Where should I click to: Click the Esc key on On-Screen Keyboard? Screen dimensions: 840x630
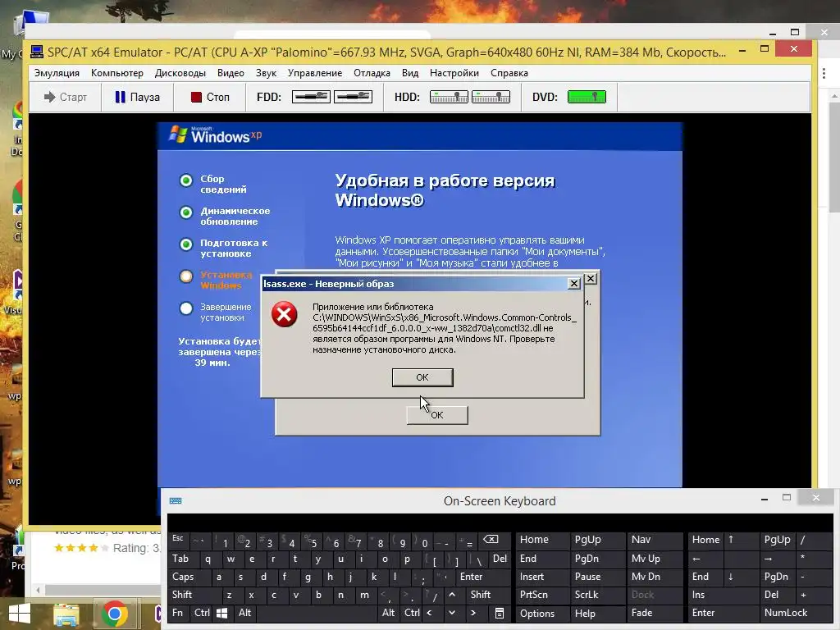coord(178,540)
